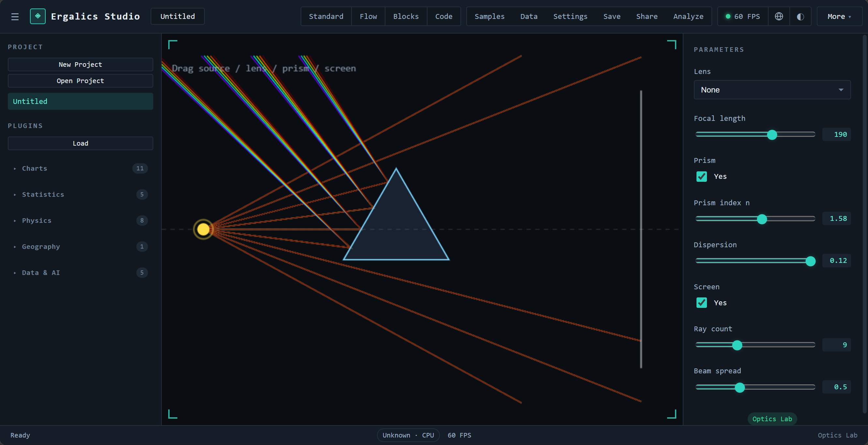Adjust the Prism index n slider
The width and height of the screenshot is (868, 445).
tap(755, 219)
